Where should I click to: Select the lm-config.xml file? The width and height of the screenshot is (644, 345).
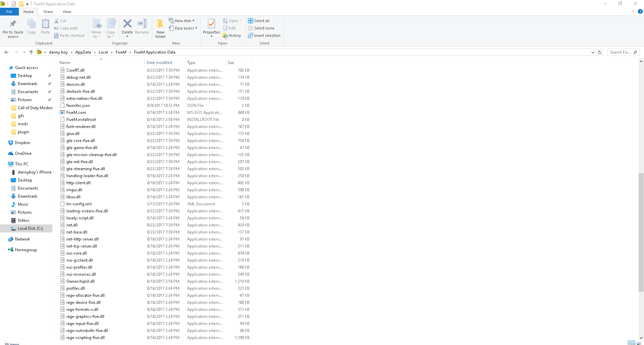(79, 204)
